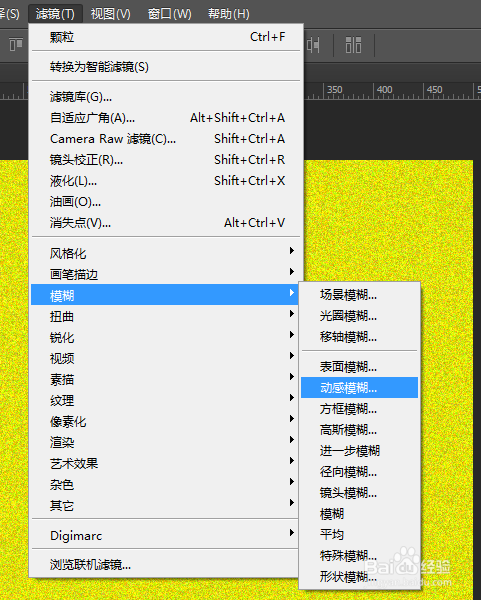The height and width of the screenshot is (600, 481).
Task: Select 自适应广角(A)... filter
Action: click(165, 118)
